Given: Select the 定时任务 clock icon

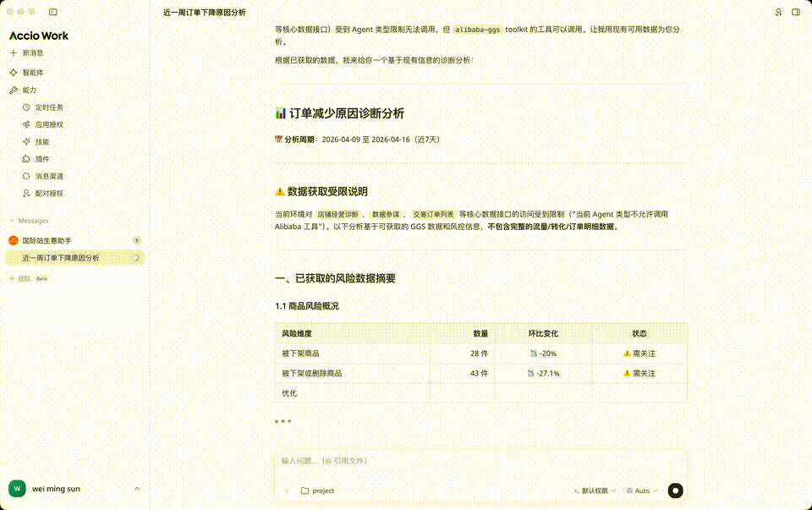Looking at the screenshot, I should tap(27, 107).
